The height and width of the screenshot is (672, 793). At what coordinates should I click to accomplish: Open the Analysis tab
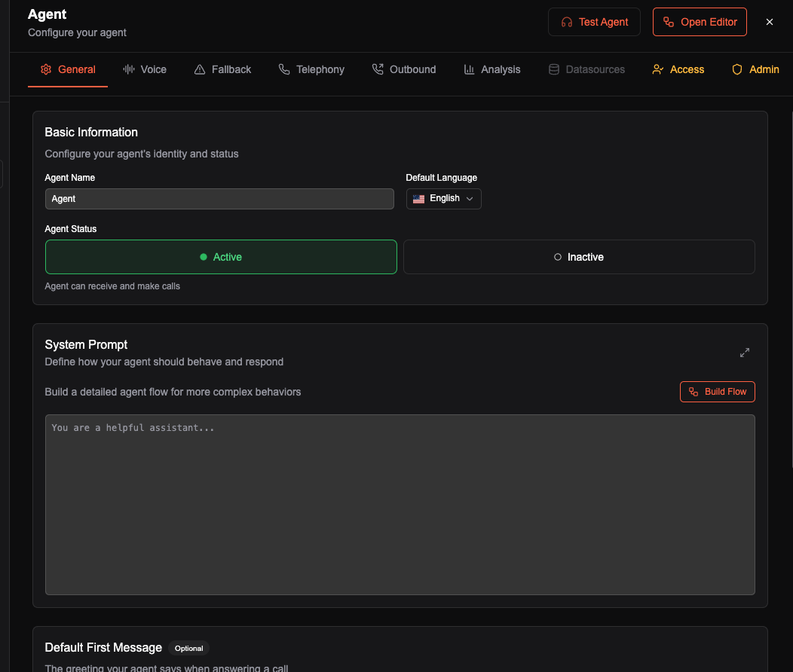click(492, 69)
